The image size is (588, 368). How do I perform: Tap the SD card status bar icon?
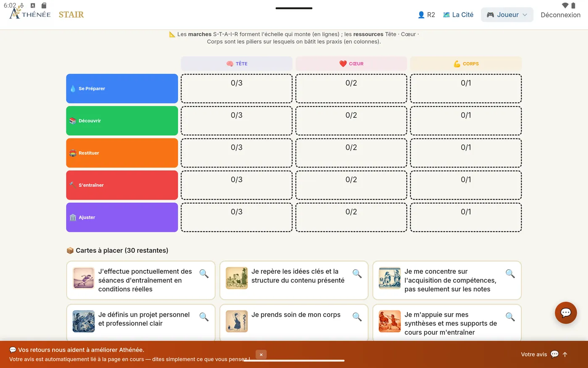click(x=44, y=5)
